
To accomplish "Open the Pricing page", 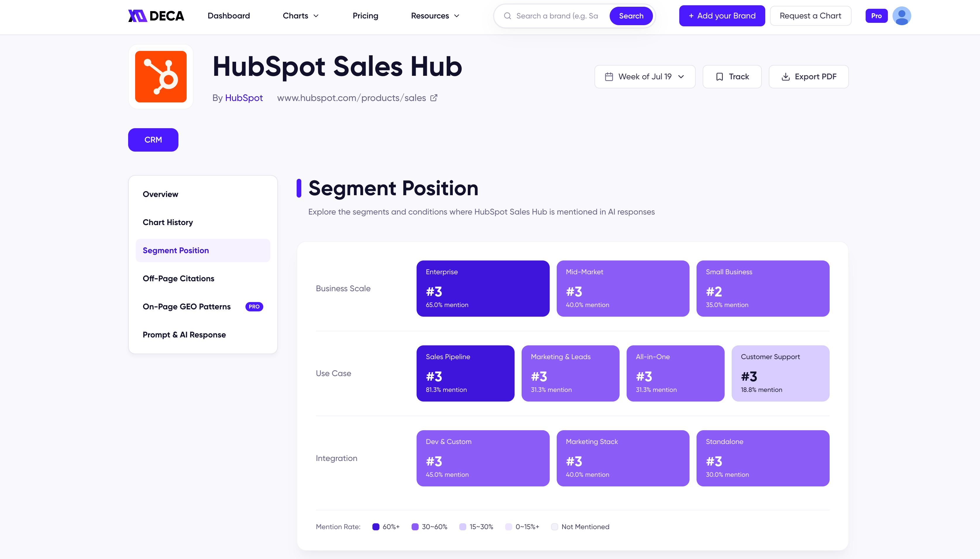I will pos(365,16).
